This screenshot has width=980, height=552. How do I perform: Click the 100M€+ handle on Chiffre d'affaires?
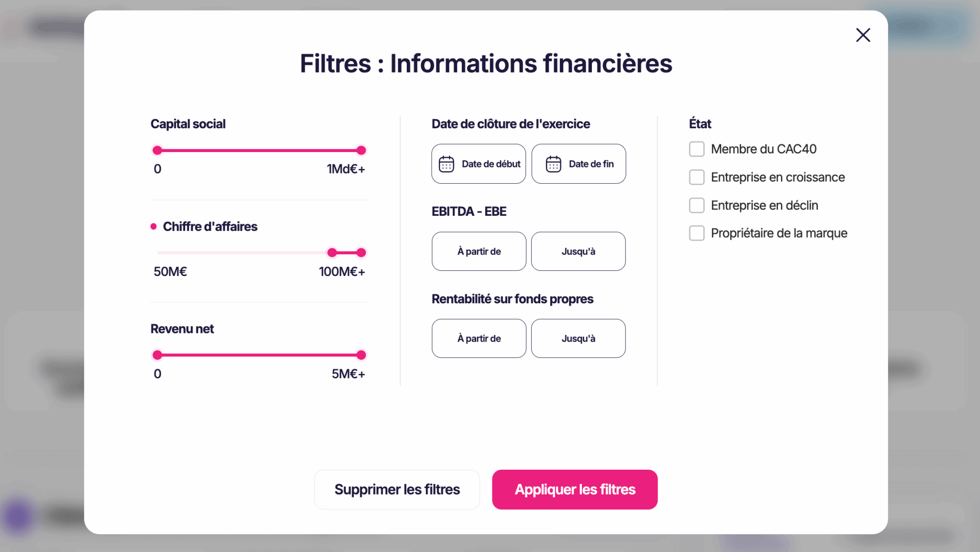[x=362, y=252]
